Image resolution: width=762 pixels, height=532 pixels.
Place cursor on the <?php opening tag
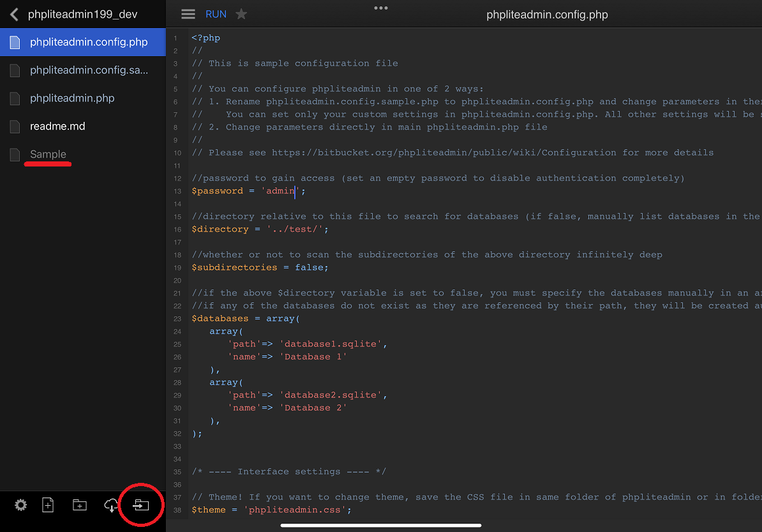click(205, 38)
